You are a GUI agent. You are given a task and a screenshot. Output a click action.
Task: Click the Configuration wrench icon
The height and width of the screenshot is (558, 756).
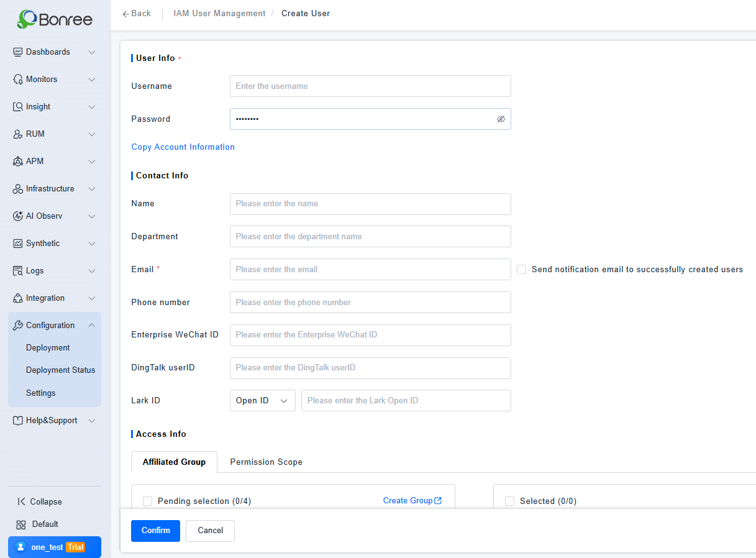pos(18,326)
